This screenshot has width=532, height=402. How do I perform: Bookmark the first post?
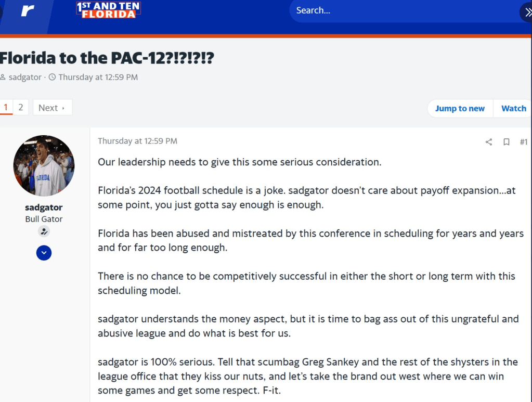[x=506, y=142]
